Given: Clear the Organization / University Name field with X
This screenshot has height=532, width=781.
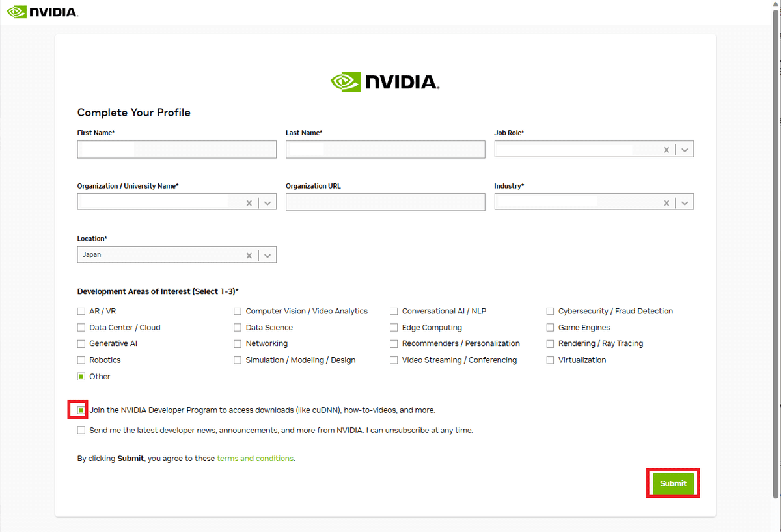Looking at the screenshot, I should click(249, 203).
